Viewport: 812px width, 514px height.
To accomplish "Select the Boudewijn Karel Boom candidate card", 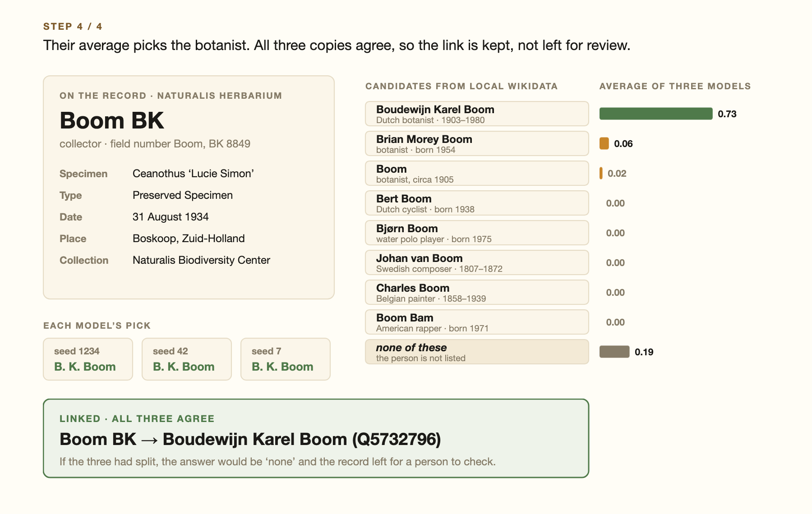I will click(477, 114).
